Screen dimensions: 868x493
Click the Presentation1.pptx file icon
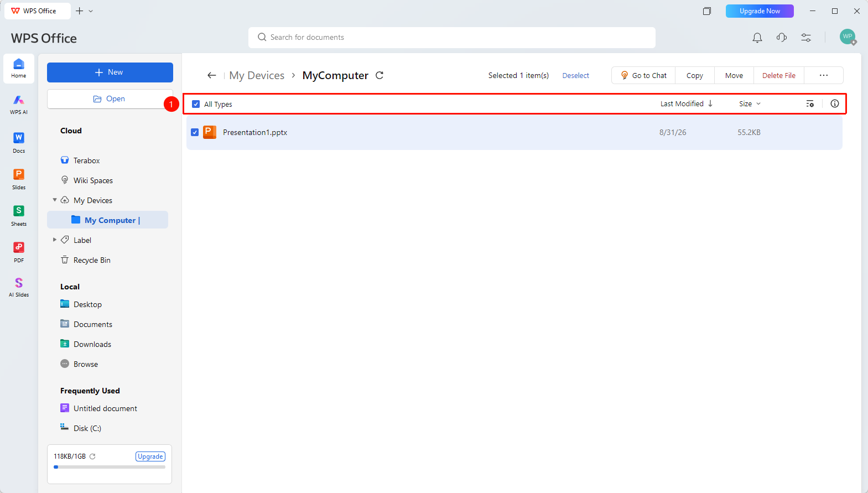(x=210, y=132)
